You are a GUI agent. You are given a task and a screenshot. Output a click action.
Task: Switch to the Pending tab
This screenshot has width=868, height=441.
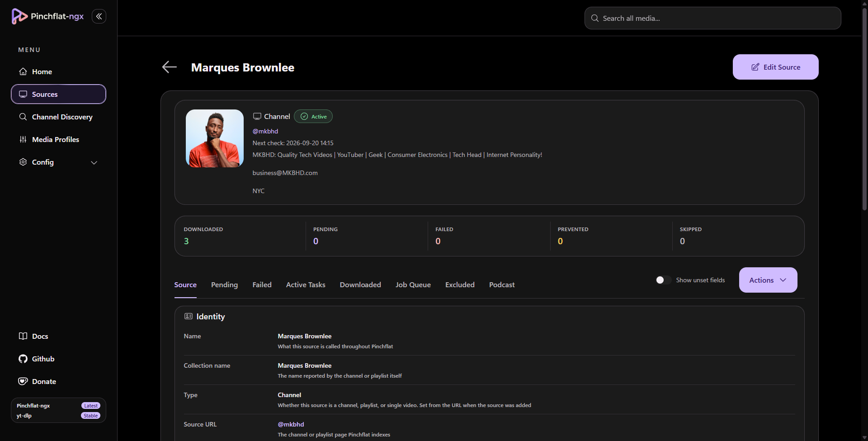[224, 285]
